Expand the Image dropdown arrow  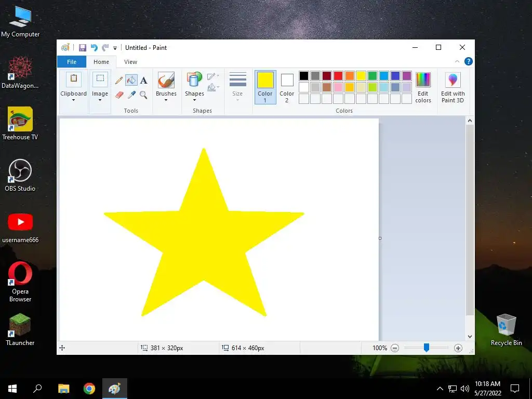[100, 100]
